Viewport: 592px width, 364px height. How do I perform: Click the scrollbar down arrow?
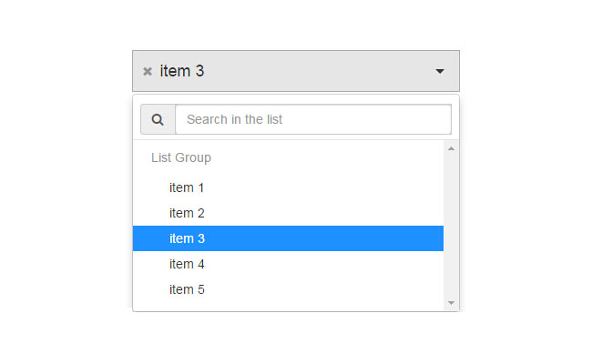point(451,303)
